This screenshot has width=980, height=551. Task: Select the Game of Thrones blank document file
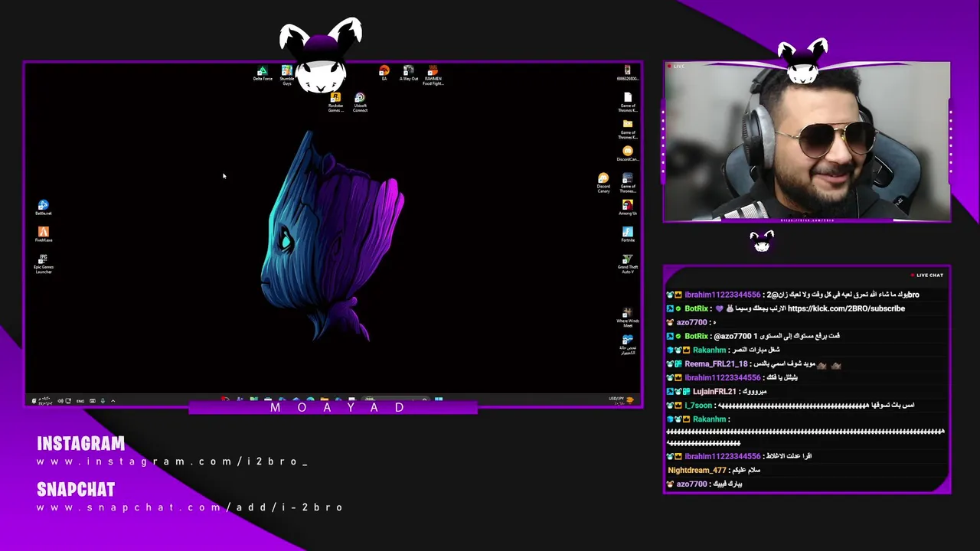[628, 102]
